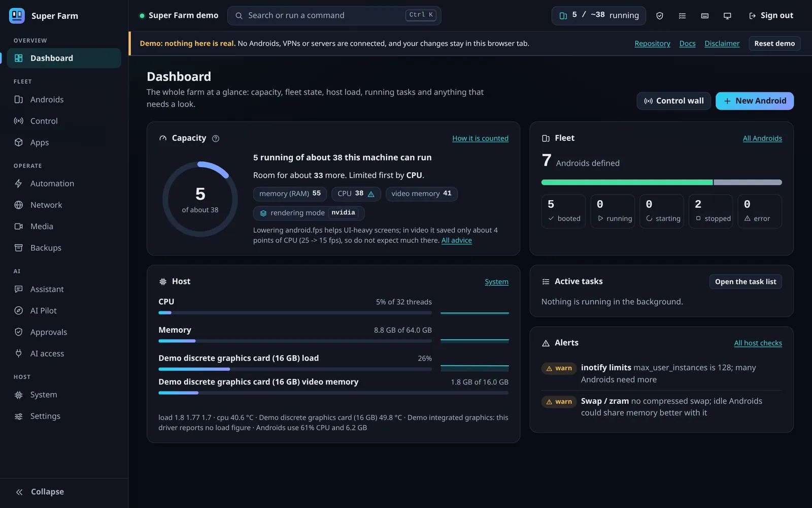Click the Network globe icon
This screenshot has height=508, width=812.
(19, 205)
